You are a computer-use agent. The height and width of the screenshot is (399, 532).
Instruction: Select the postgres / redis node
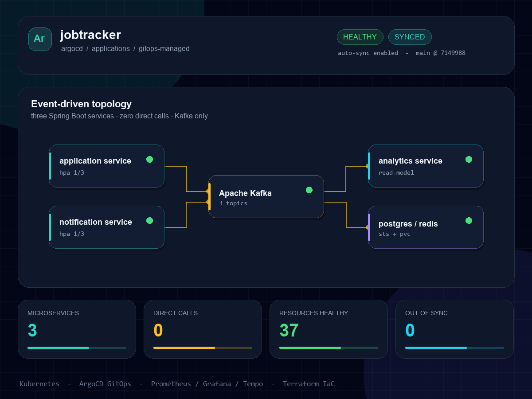click(426, 227)
